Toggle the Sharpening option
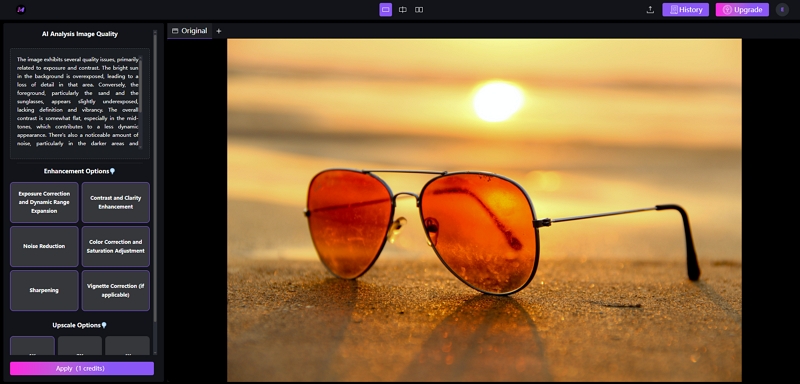This screenshot has width=800, height=384. pyautogui.click(x=44, y=290)
